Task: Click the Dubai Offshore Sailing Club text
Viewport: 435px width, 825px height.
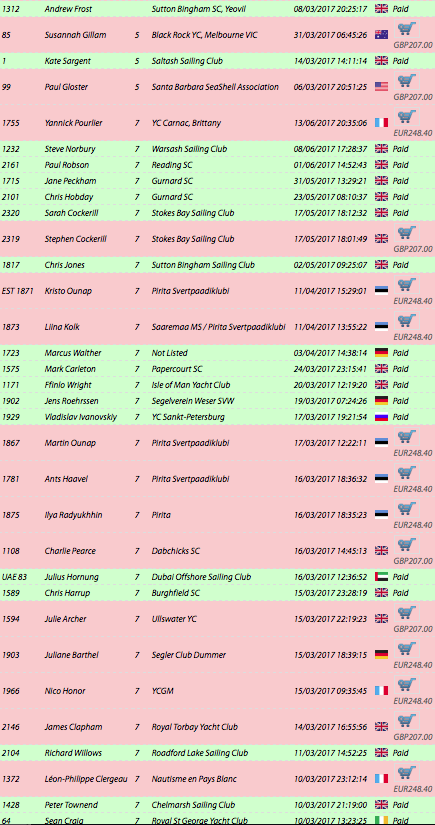Action: point(201,577)
